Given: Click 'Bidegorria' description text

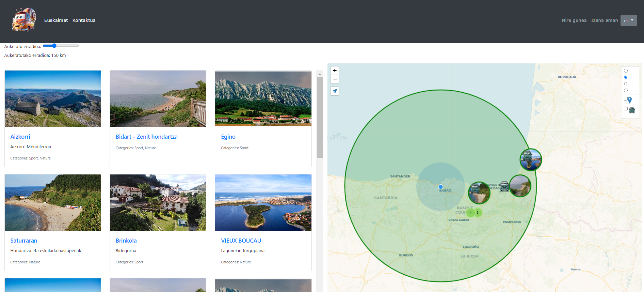Looking at the screenshot, I should [x=126, y=250].
